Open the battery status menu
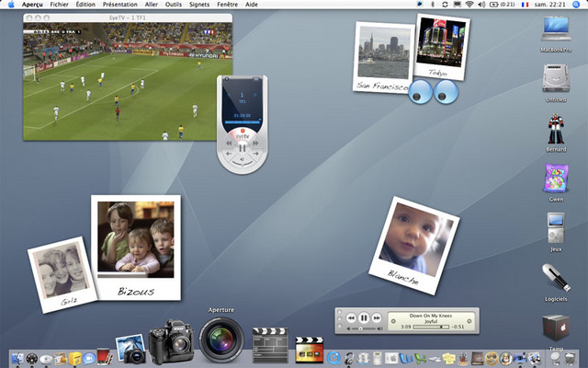Screen dimensions: 588x368 tap(503, 5)
